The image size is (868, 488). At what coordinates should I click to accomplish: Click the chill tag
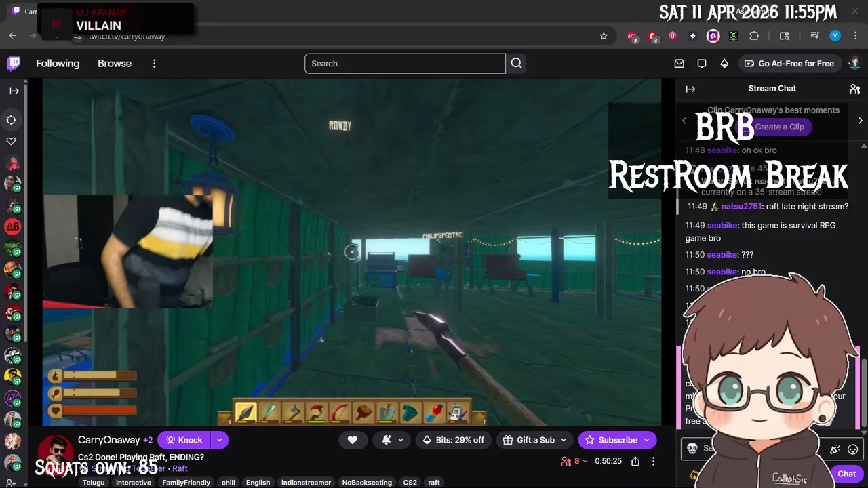point(229,483)
